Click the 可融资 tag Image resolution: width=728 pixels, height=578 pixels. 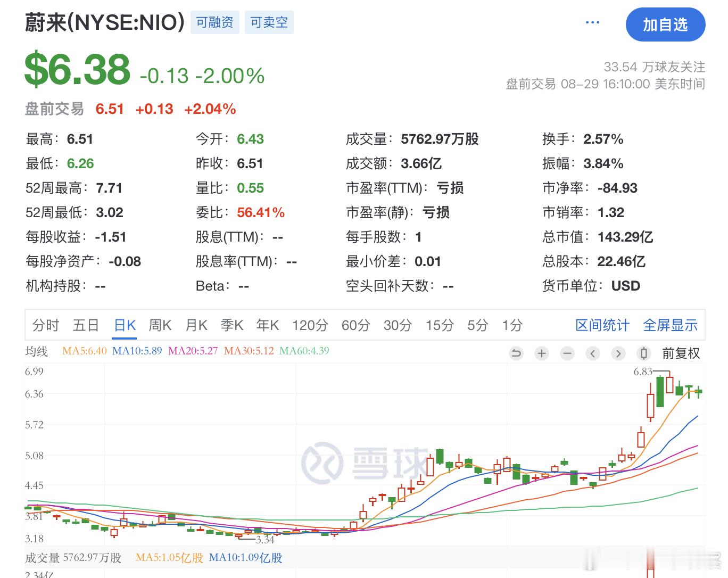point(215,22)
